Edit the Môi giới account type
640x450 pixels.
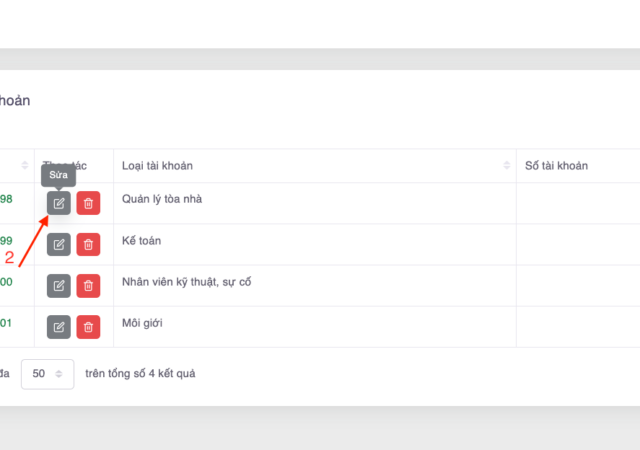coord(59,326)
